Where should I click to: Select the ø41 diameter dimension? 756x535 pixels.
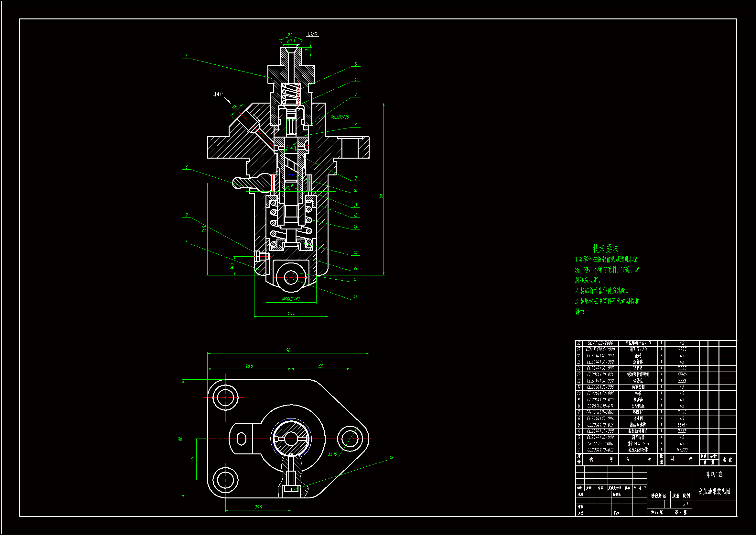[x=291, y=313]
